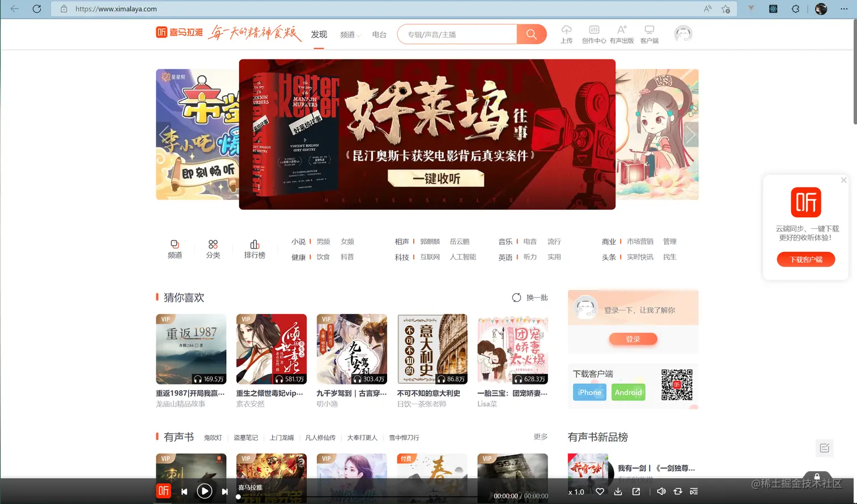Close the client download popup
857x504 pixels.
[843, 180]
